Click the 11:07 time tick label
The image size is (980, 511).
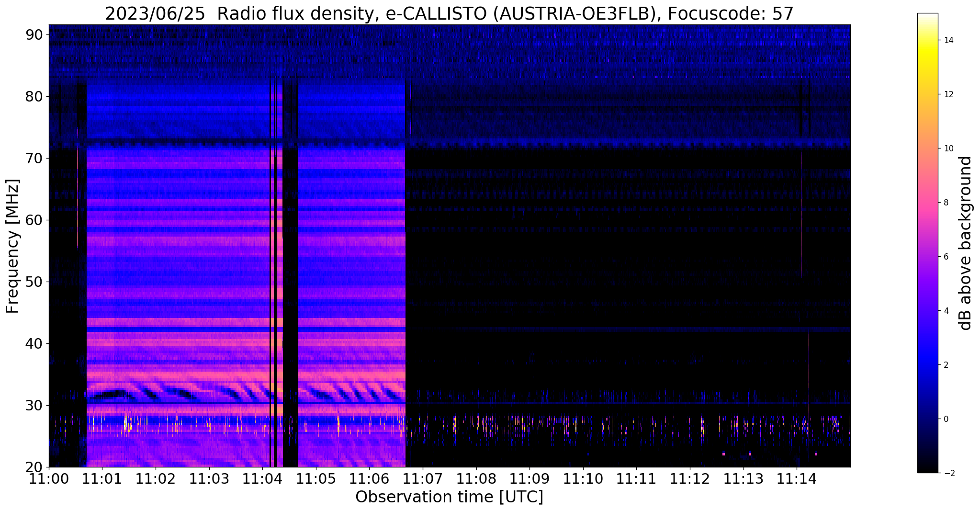(423, 478)
